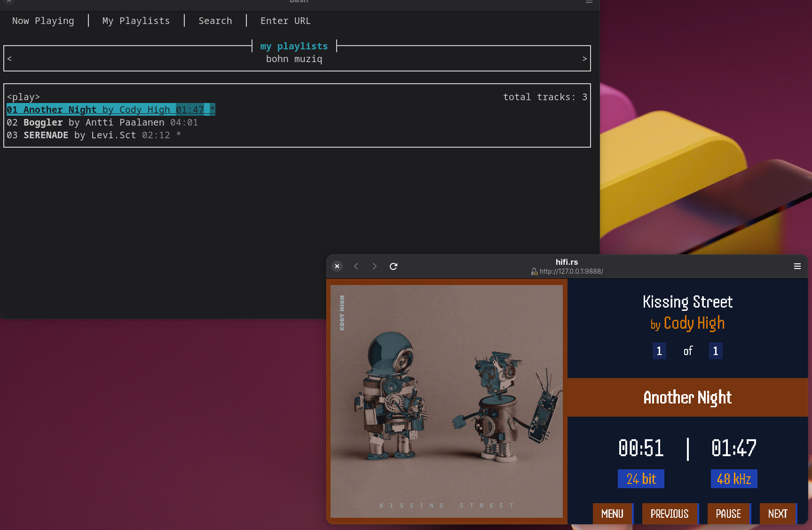This screenshot has width=812, height=530.
Task: Click the http://127.0.0.1:9888/ address
Action: pyautogui.click(x=571, y=271)
